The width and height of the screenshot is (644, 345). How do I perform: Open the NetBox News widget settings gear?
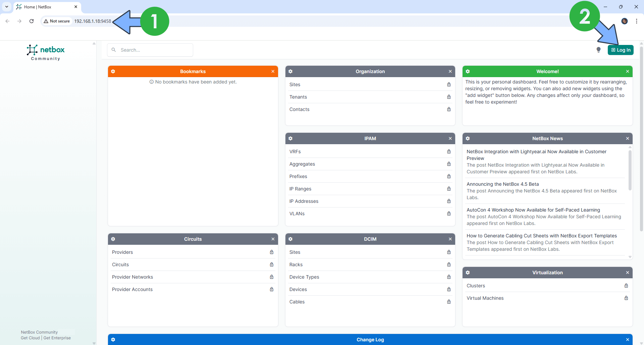coord(468,138)
